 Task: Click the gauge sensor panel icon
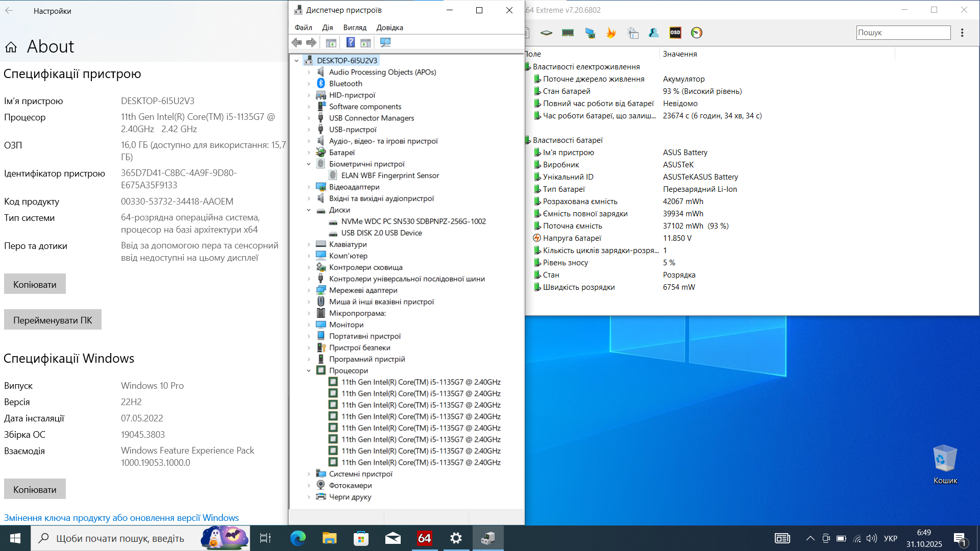pos(696,33)
